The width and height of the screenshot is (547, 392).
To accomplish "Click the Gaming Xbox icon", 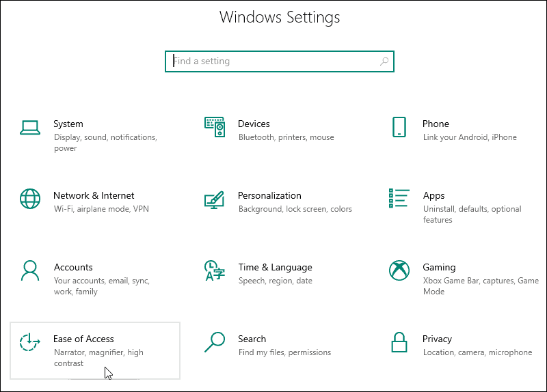I will 399,270.
